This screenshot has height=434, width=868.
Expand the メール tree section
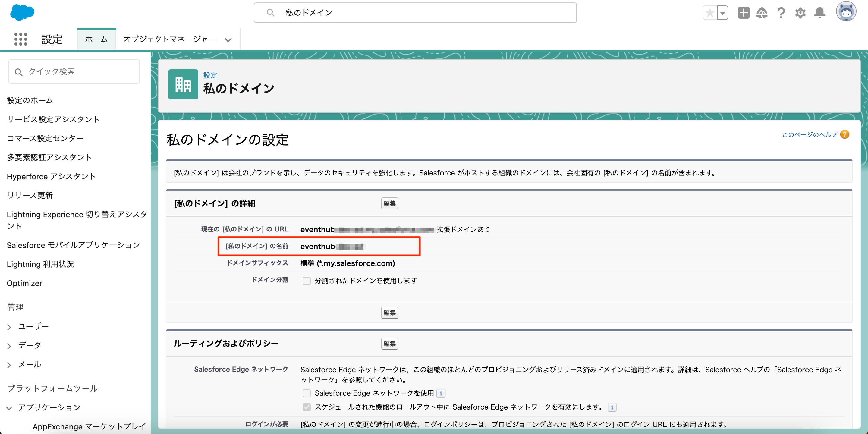[9, 365]
